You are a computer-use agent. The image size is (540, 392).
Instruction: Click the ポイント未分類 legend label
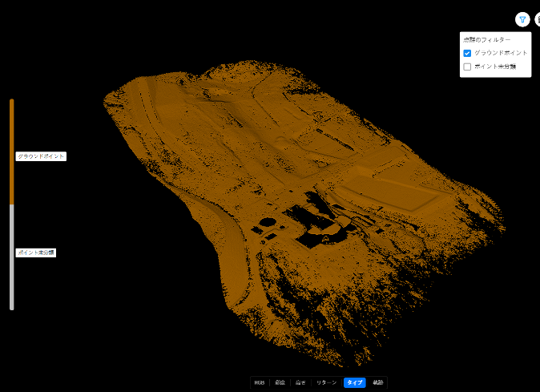36,253
